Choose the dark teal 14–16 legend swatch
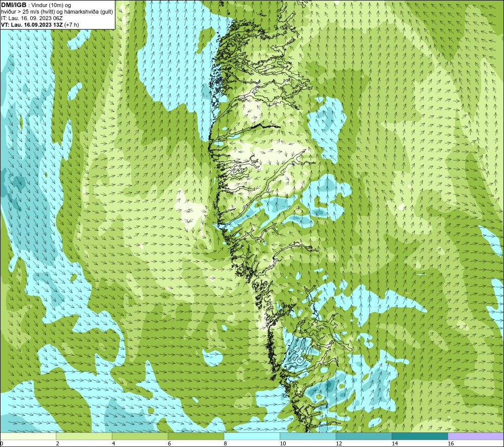The image size is (504, 447). tap(420, 436)
